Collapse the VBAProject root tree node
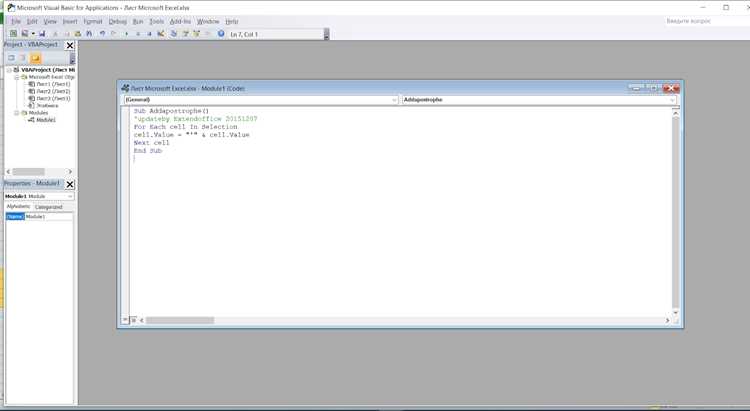The width and height of the screenshot is (750, 411). click(x=9, y=70)
